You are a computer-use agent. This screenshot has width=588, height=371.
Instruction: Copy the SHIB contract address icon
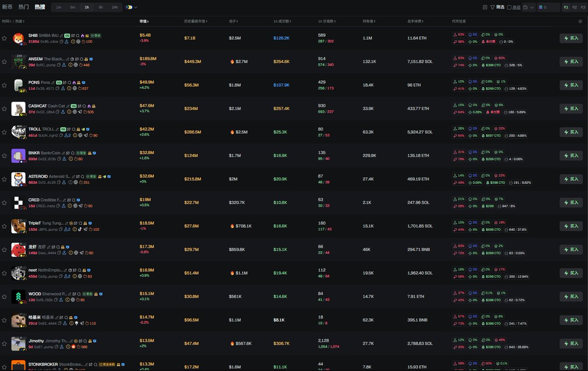(x=61, y=42)
